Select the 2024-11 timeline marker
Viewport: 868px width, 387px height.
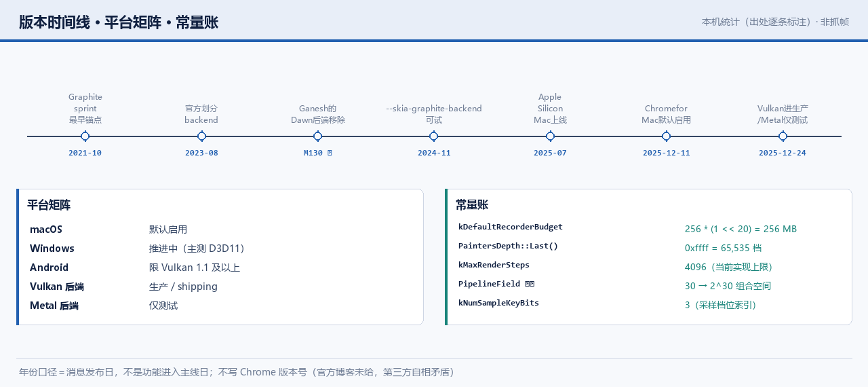pos(434,136)
